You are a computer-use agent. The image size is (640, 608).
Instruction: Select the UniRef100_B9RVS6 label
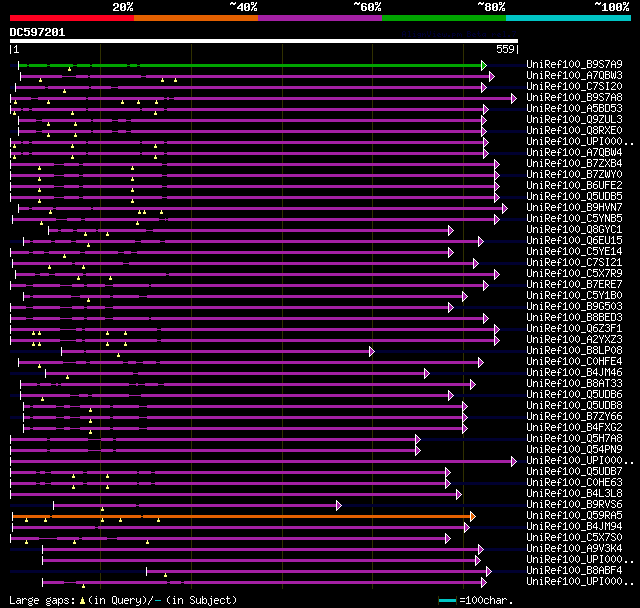(x=574, y=505)
